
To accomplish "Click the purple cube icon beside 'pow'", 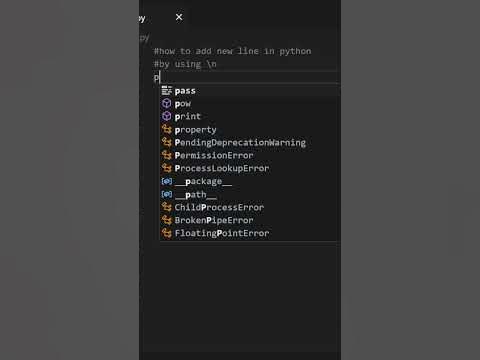I will pyautogui.click(x=167, y=103).
